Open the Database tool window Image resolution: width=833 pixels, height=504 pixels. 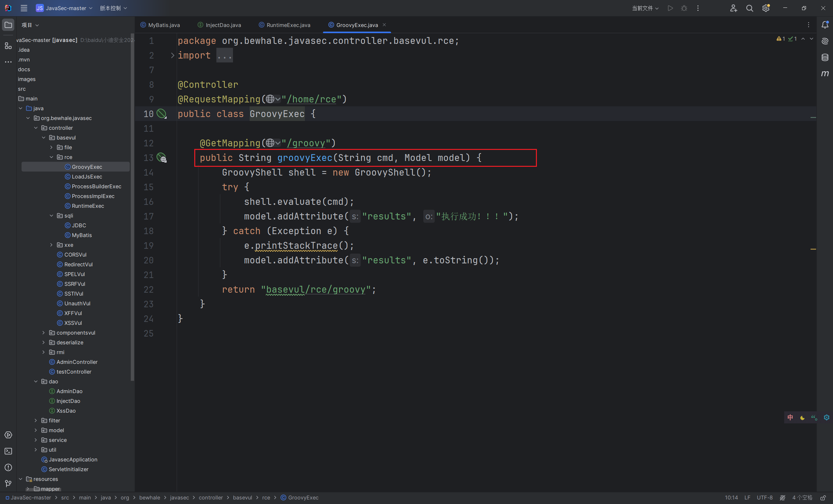(825, 57)
